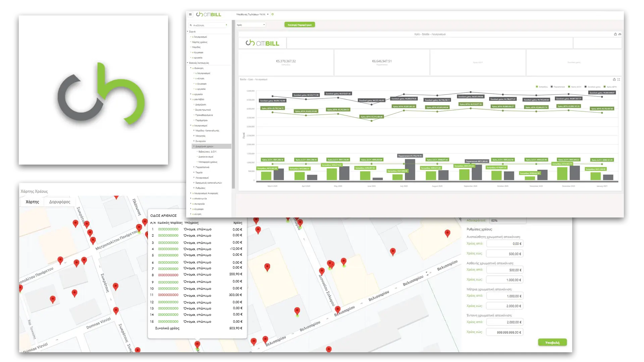The width and height of the screenshot is (644, 362).
Task: Click the Υποβολή submit button
Action: point(552,343)
